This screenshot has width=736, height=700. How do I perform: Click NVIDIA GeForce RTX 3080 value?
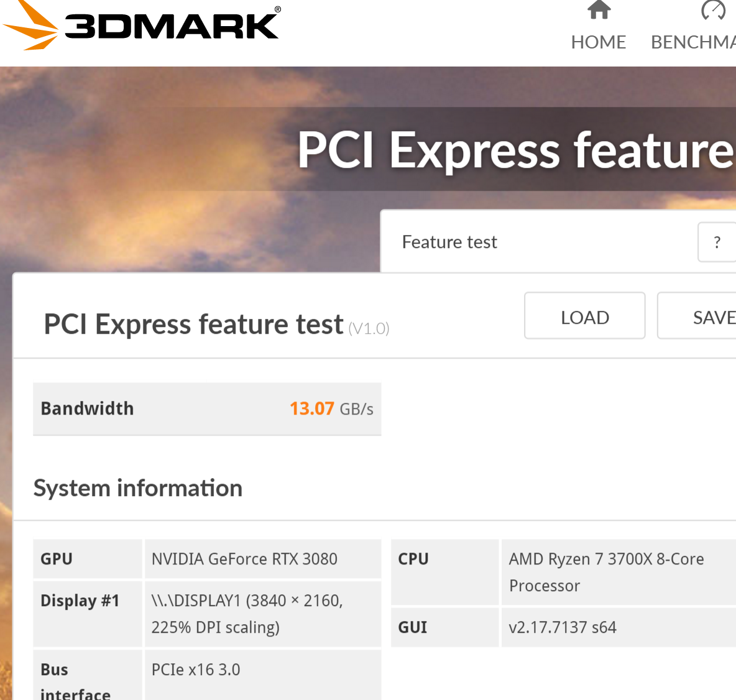pos(244,559)
